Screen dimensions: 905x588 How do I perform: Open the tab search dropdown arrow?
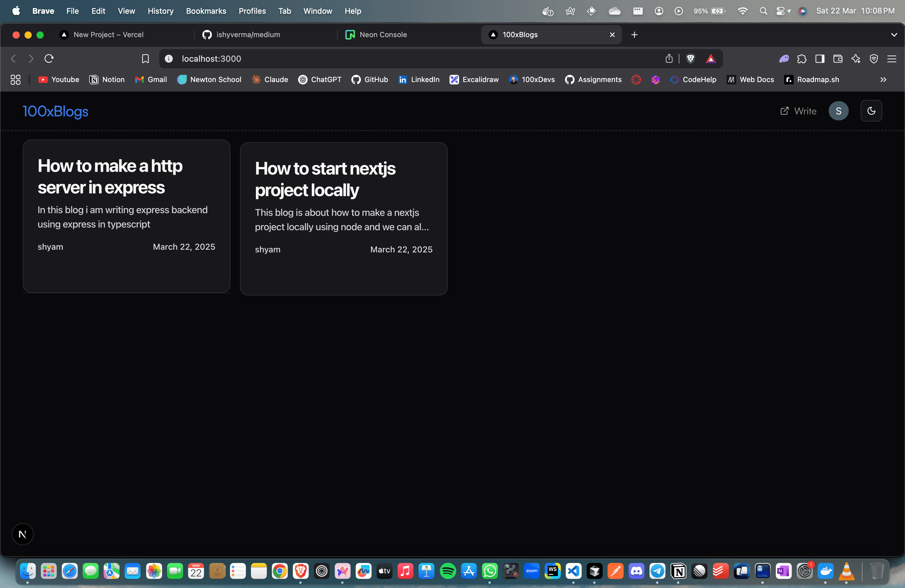click(894, 35)
